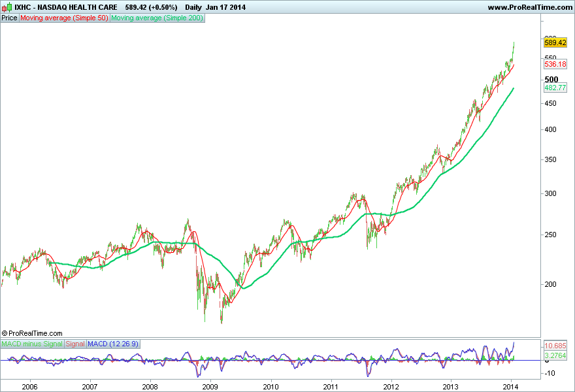The height and width of the screenshot is (392, 575).
Task: Select the 2007 time axis label
Action: [90, 387]
